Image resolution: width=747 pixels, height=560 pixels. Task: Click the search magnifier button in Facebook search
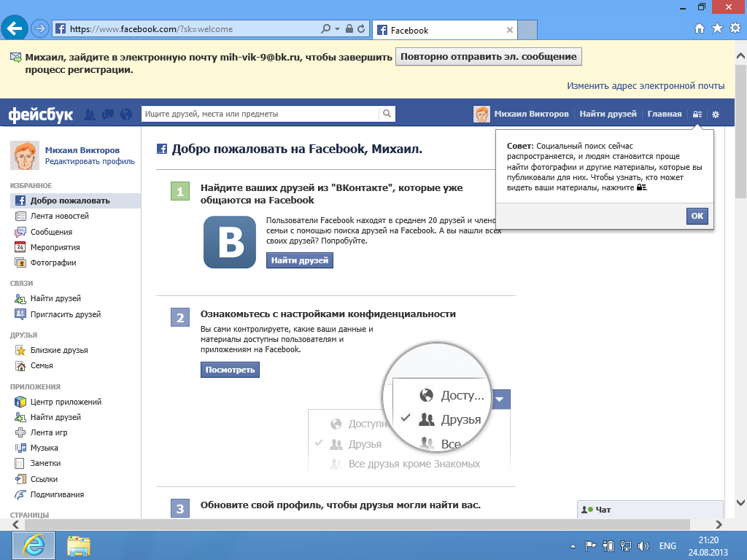[x=387, y=114]
